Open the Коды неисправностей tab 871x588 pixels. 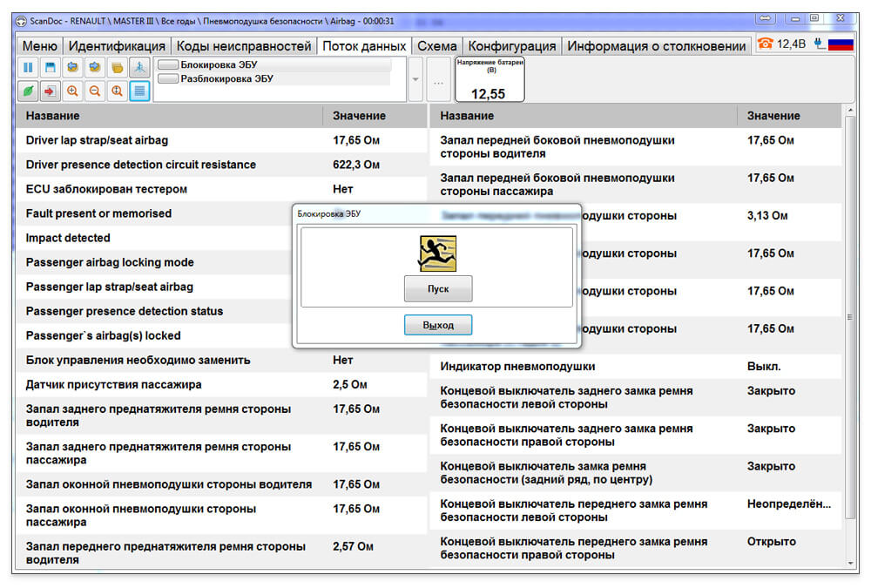pyautogui.click(x=244, y=46)
